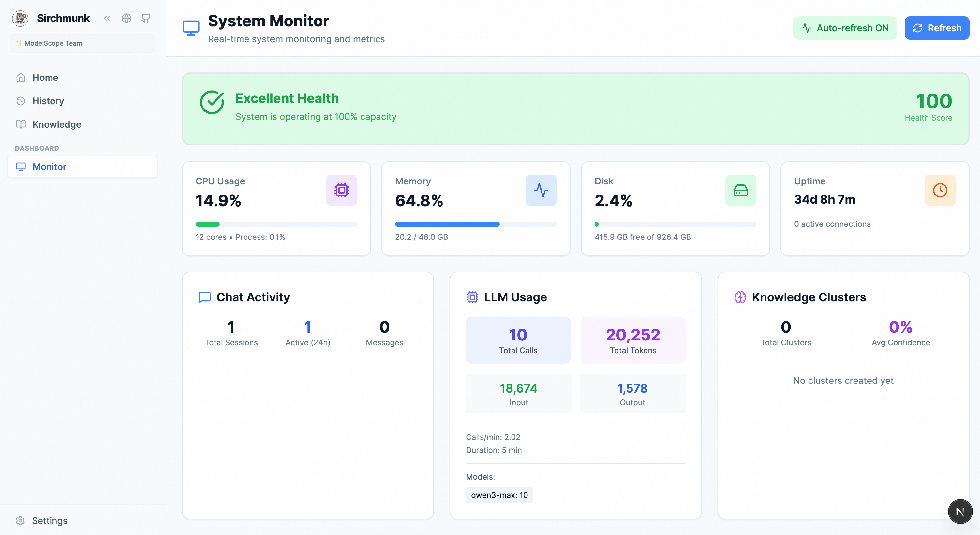Click the CPU chip icon on CPU Usage card

coord(341,190)
